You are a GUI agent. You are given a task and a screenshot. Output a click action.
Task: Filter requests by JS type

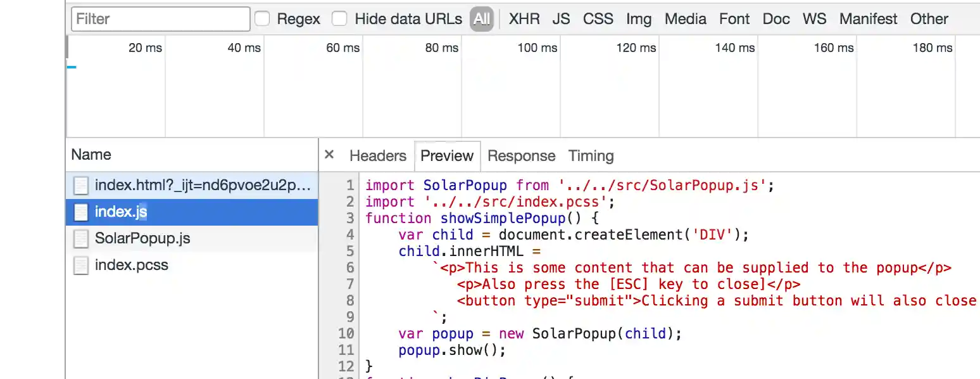(561, 19)
